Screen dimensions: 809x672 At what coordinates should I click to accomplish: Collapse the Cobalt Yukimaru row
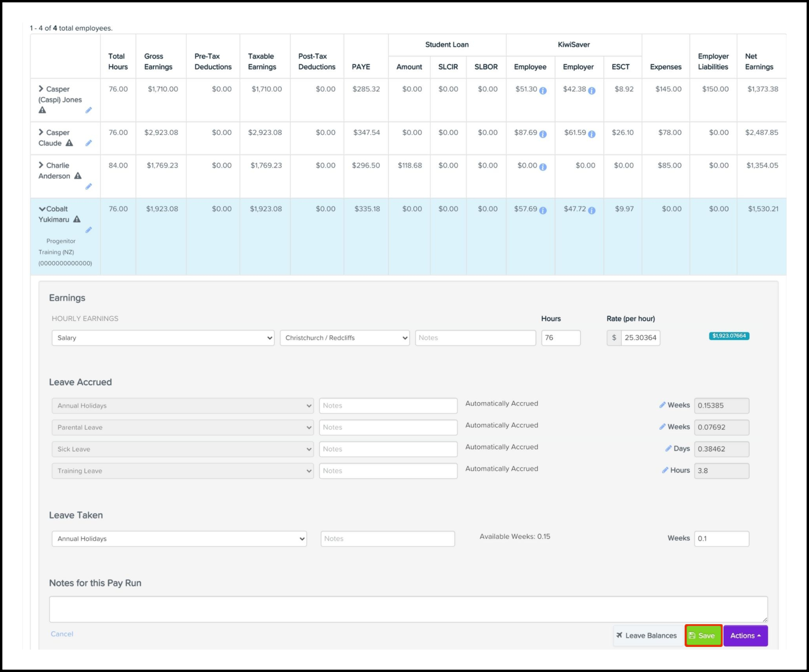(x=42, y=209)
